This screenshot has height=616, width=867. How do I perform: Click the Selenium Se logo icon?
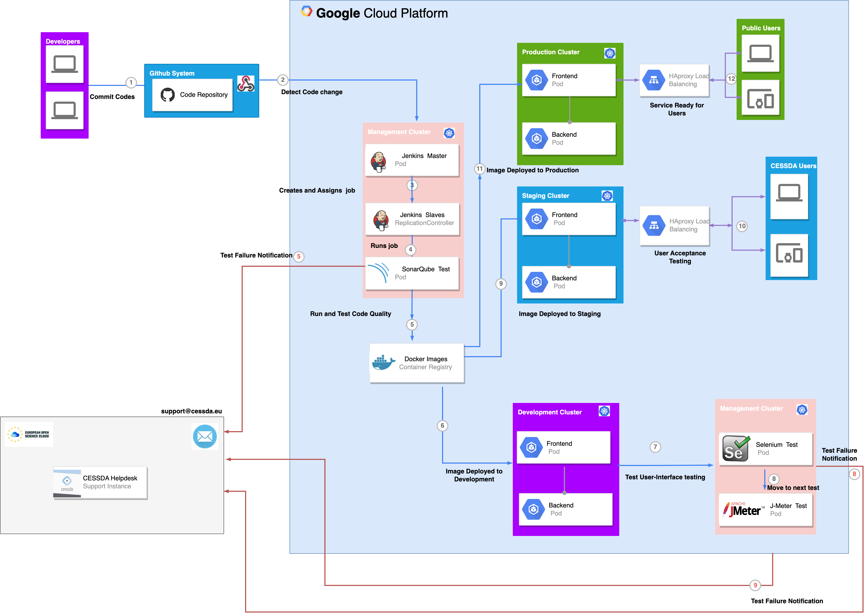pyautogui.click(x=736, y=448)
